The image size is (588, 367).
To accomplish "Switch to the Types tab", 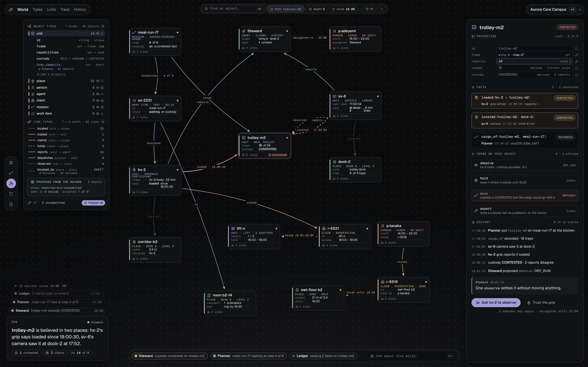I will tap(37, 9).
